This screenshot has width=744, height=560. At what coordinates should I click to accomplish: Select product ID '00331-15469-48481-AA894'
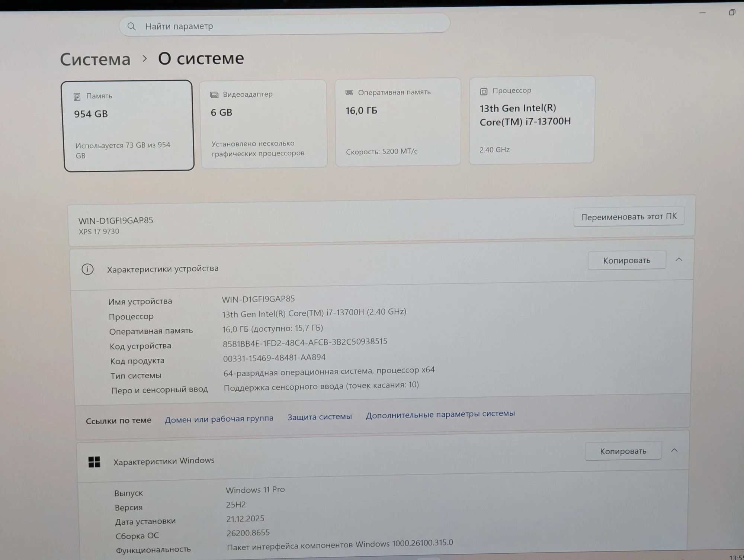click(x=275, y=358)
